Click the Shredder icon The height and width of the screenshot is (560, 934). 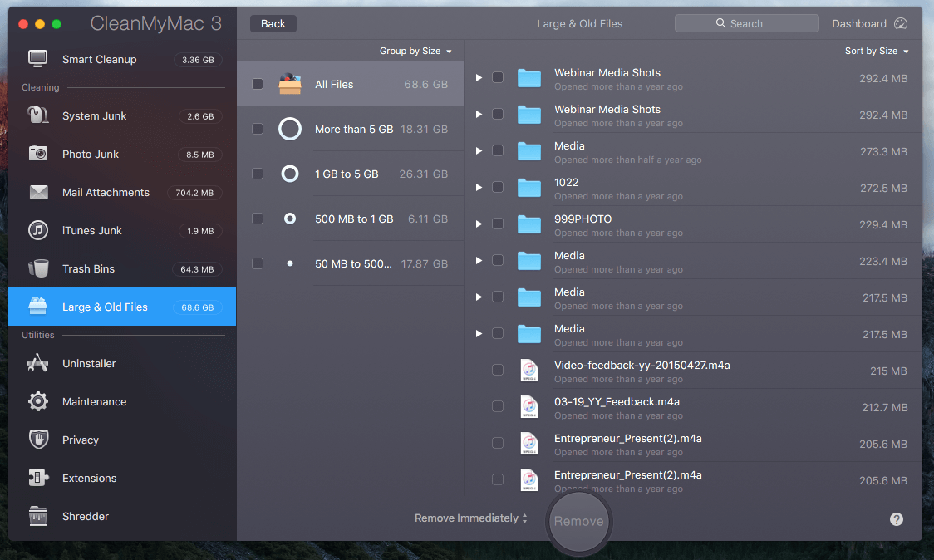(x=38, y=516)
